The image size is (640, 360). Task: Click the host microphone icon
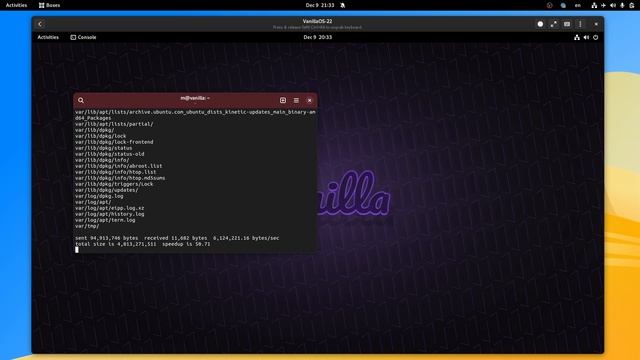tap(622, 5)
